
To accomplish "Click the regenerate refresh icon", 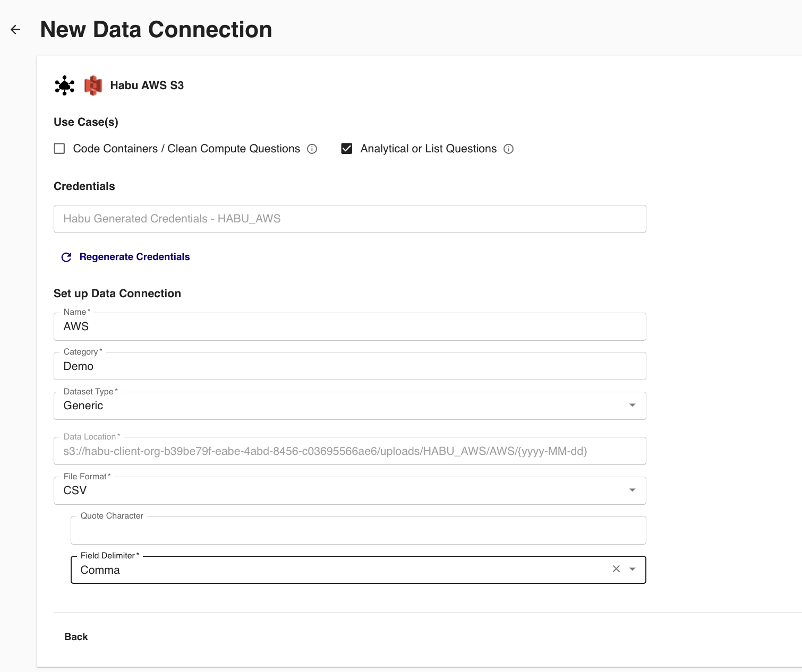I will [66, 257].
